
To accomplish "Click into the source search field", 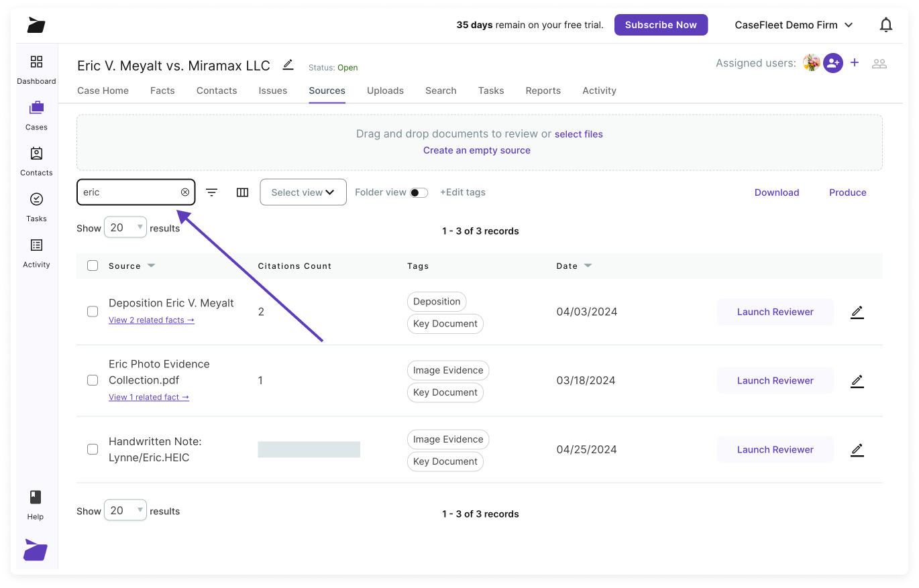I will (x=129, y=192).
